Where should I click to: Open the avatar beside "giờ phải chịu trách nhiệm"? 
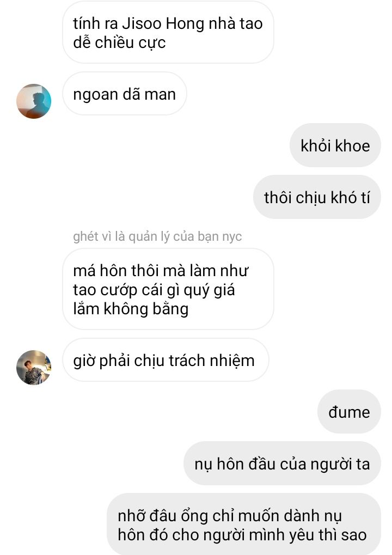tap(34, 368)
